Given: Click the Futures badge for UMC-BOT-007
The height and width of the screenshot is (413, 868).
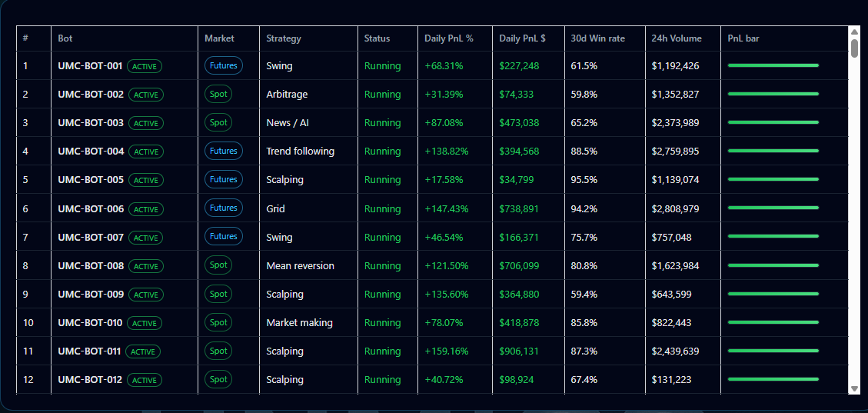Looking at the screenshot, I should 224,237.
